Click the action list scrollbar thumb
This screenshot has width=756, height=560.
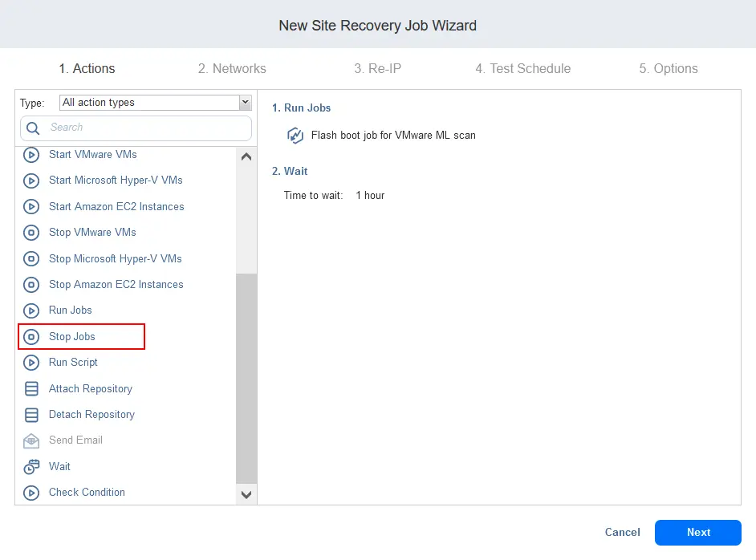[246, 379]
